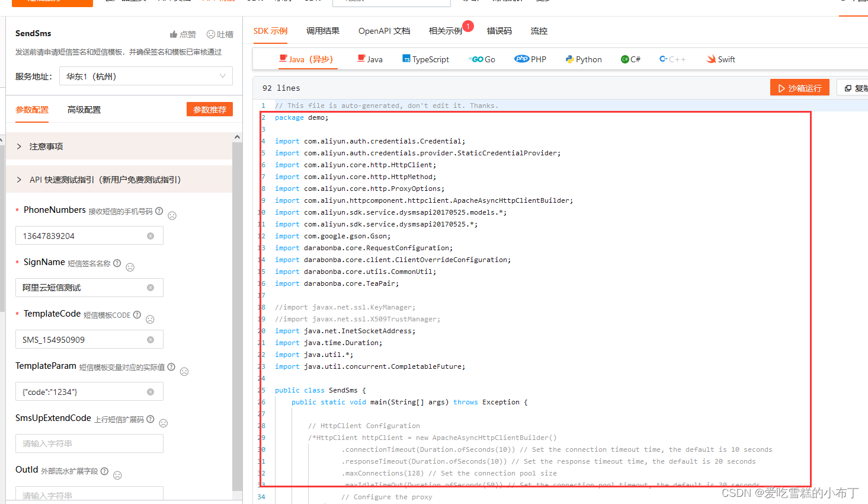Click the 'package demo;' code line
868x504 pixels.
[302, 117]
